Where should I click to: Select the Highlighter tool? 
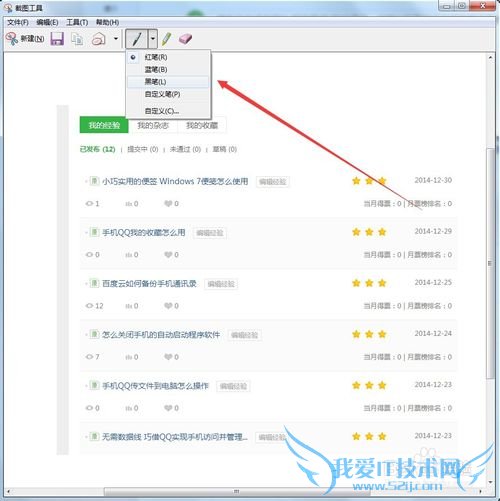click(x=167, y=39)
